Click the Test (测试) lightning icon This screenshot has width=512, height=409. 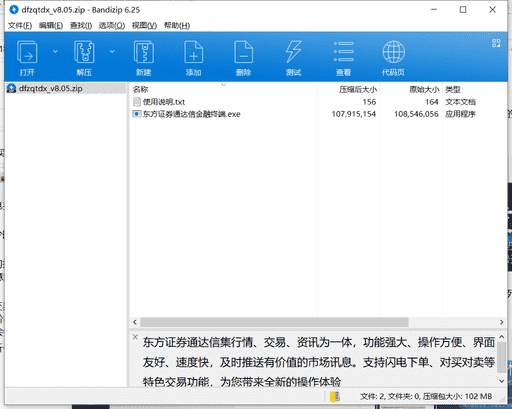[293, 52]
